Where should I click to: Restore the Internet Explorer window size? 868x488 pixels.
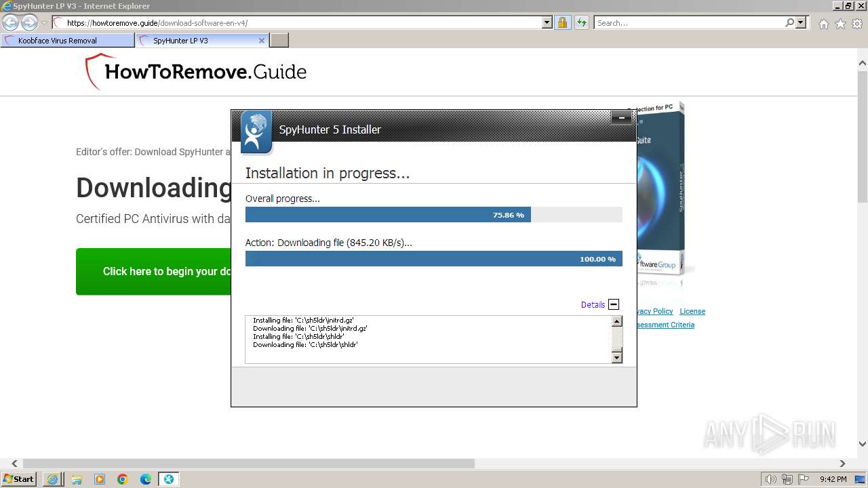click(x=848, y=6)
